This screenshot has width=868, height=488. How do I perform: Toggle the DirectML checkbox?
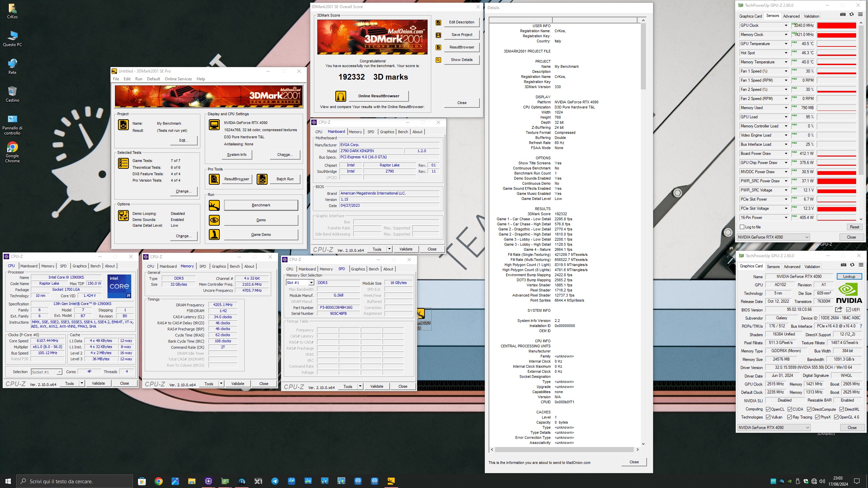842,409
